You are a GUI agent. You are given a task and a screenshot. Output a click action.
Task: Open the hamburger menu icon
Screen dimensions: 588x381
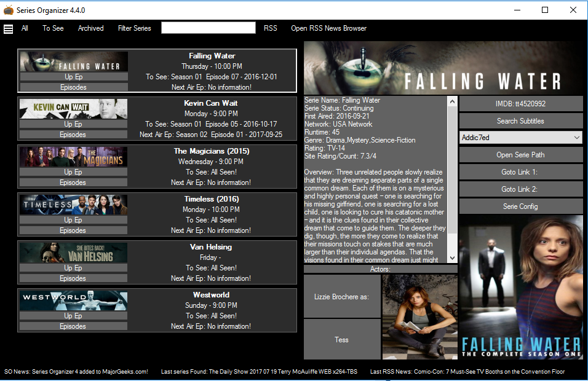click(8, 29)
